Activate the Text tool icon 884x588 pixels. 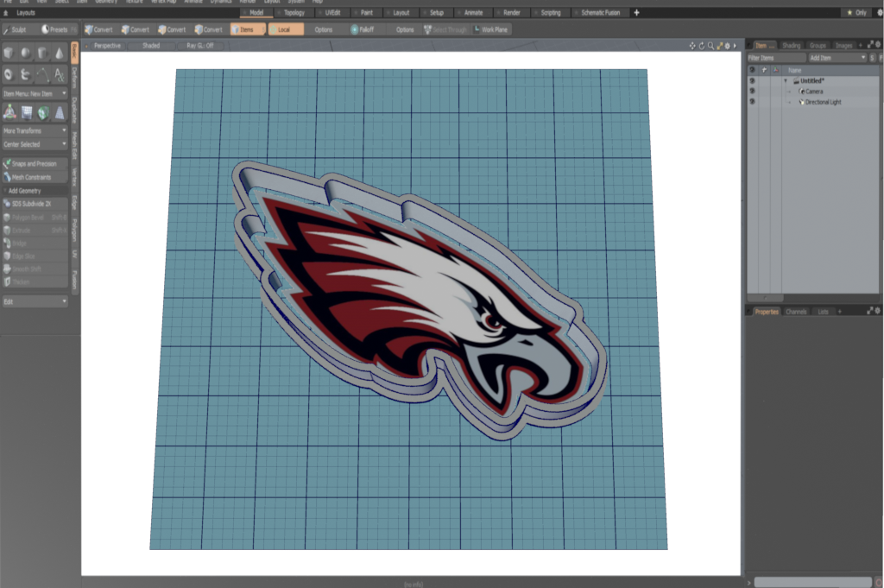coord(59,75)
